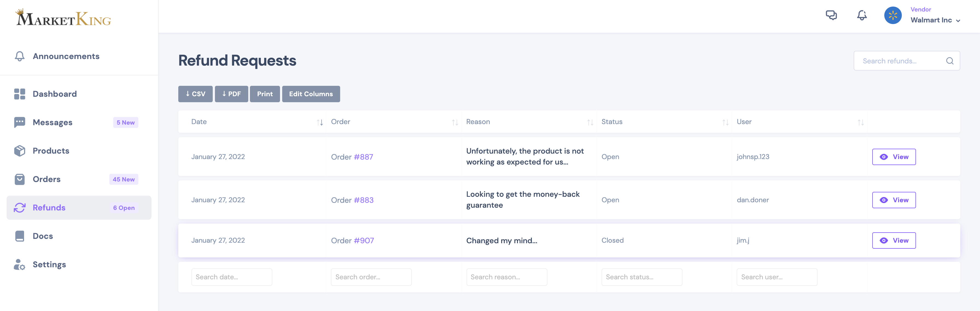Image resolution: width=980 pixels, height=311 pixels.
Task: Open notifications bell in top bar
Action: pos(862,16)
